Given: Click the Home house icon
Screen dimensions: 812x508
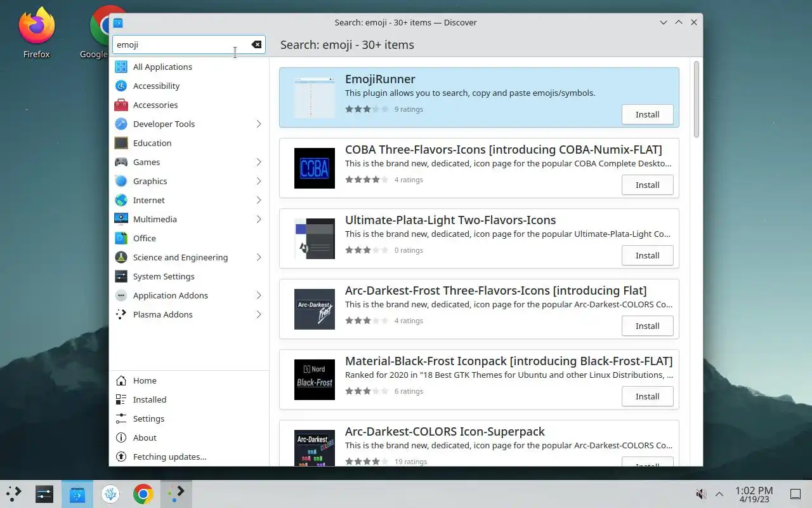Looking at the screenshot, I should 121,380.
